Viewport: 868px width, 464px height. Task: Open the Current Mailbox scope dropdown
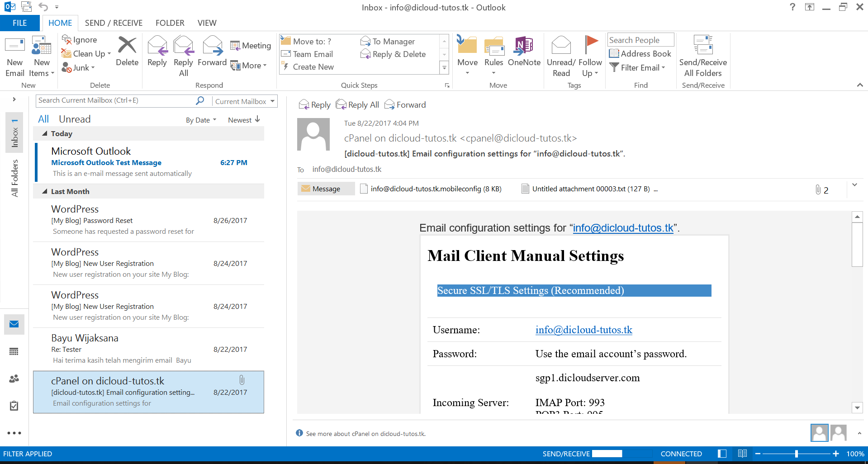245,101
